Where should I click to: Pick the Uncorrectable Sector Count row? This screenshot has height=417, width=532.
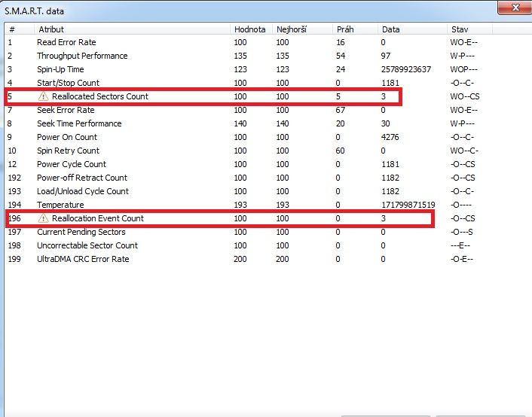coord(87,245)
